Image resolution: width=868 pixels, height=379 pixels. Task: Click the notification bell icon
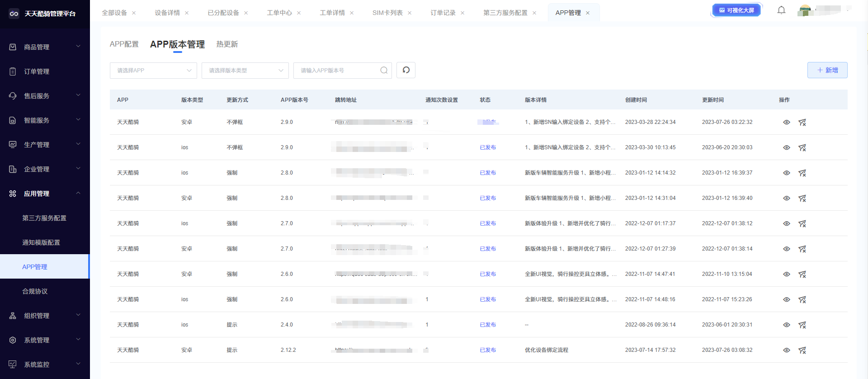pos(781,10)
